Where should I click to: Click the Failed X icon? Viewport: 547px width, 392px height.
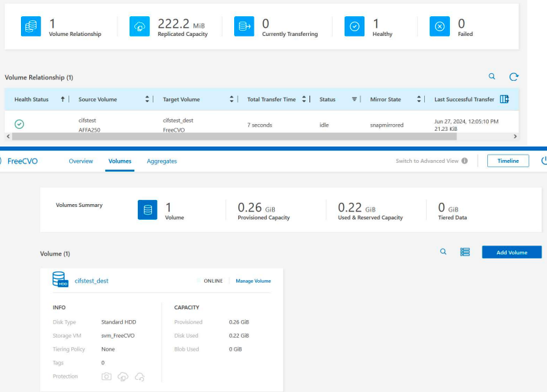pos(440,26)
